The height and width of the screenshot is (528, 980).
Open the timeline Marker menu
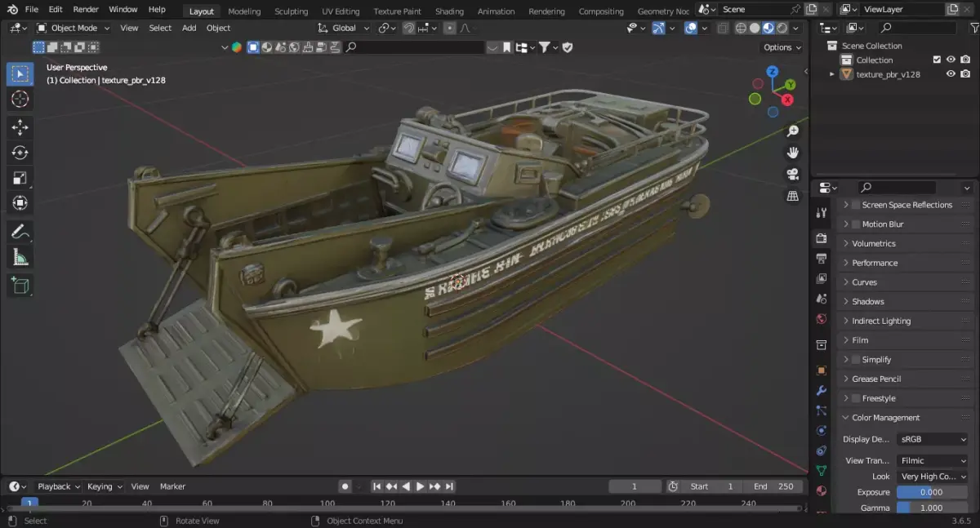click(172, 486)
